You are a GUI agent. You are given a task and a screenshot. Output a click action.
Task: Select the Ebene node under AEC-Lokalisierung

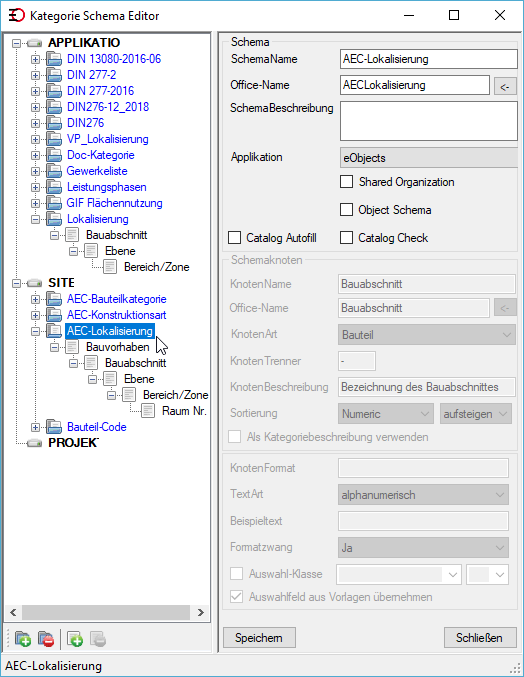pos(139,379)
